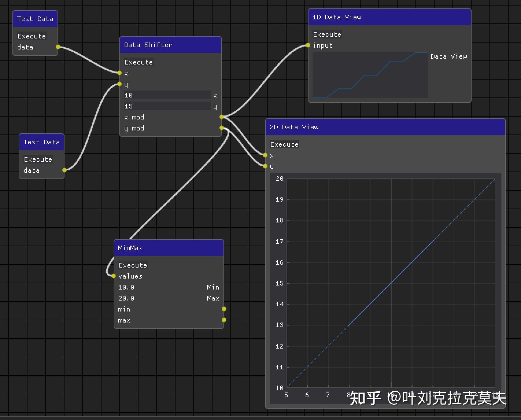Click the value field containing 15 in Data Shifter
Screen dimensions: 521x420
pos(167,106)
